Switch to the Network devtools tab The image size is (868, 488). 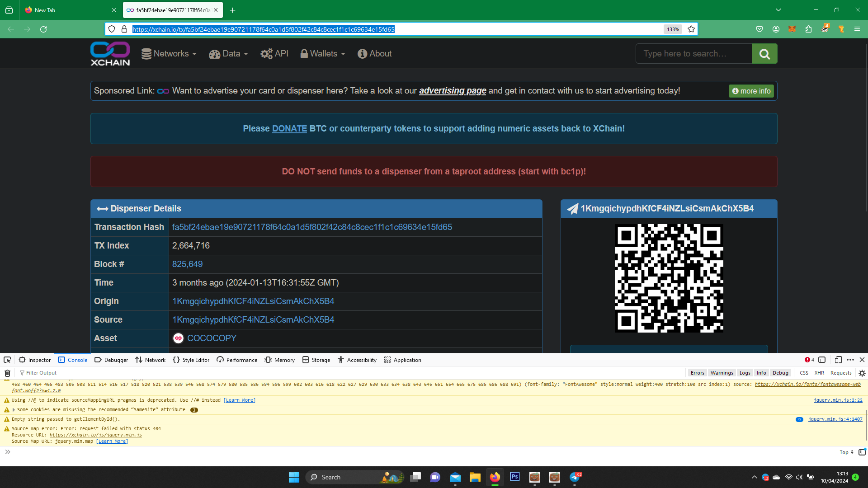(150, 360)
